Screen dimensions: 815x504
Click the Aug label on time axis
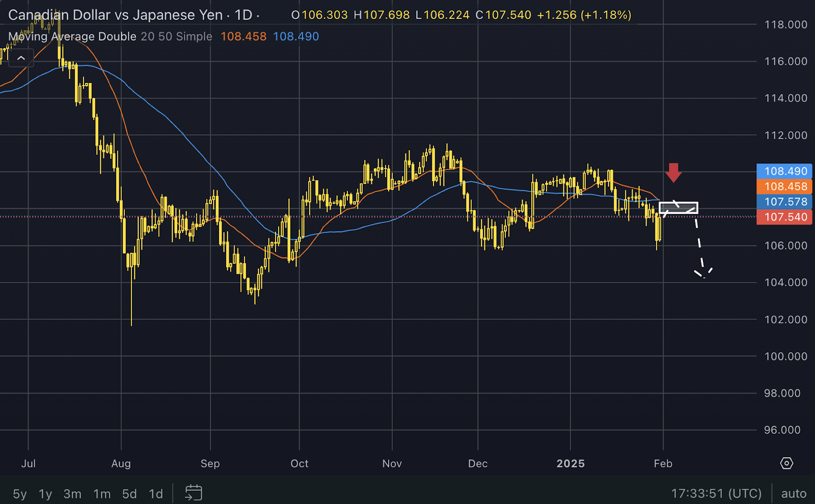point(121,463)
